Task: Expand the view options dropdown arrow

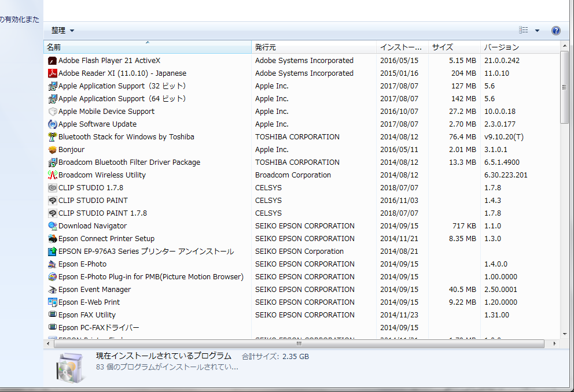Action: [537, 31]
